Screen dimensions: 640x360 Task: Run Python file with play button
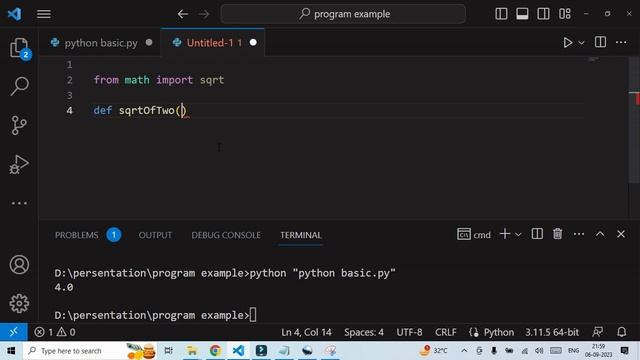[567, 42]
